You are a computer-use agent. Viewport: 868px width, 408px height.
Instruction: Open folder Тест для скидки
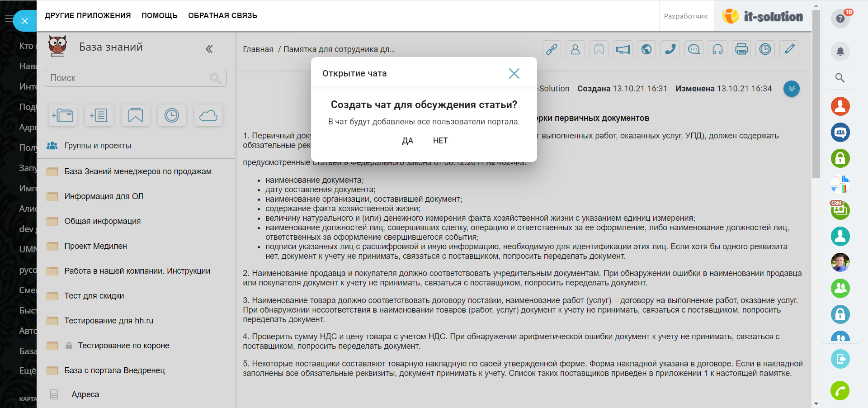pos(94,296)
